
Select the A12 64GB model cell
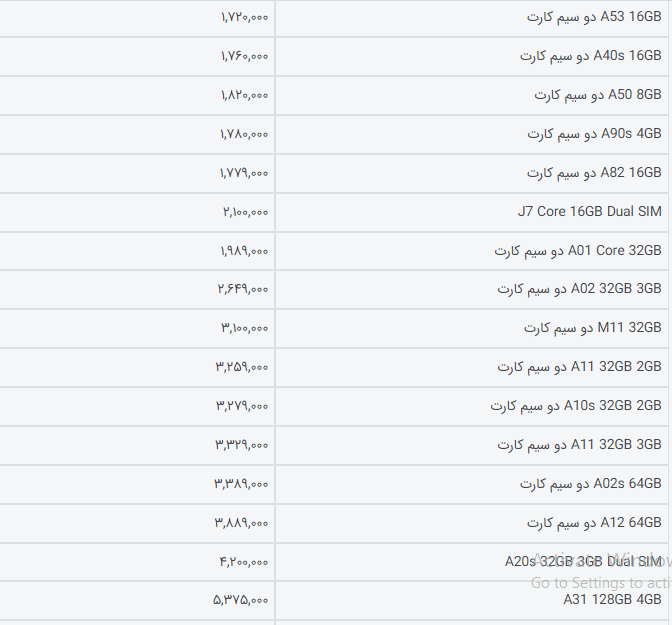coord(594,523)
